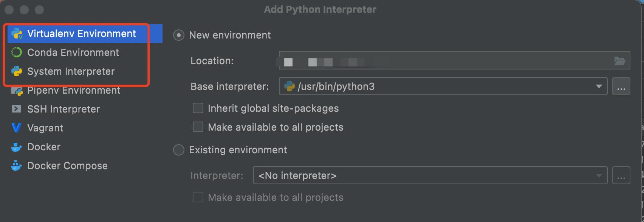
Task: Select SSH Interpreter label in list
Action: click(63, 109)
